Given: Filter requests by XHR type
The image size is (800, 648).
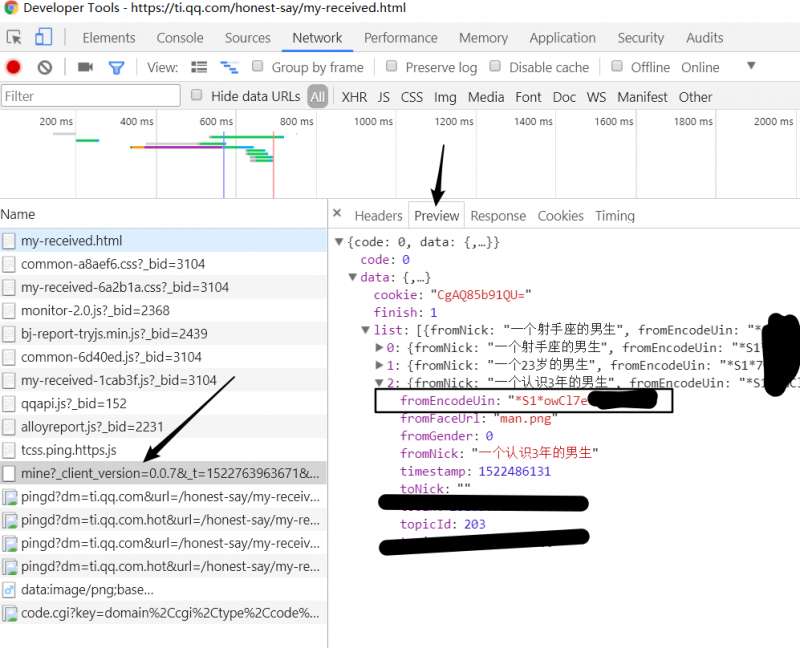Looking at the screenshot, I should pos(354,97).
